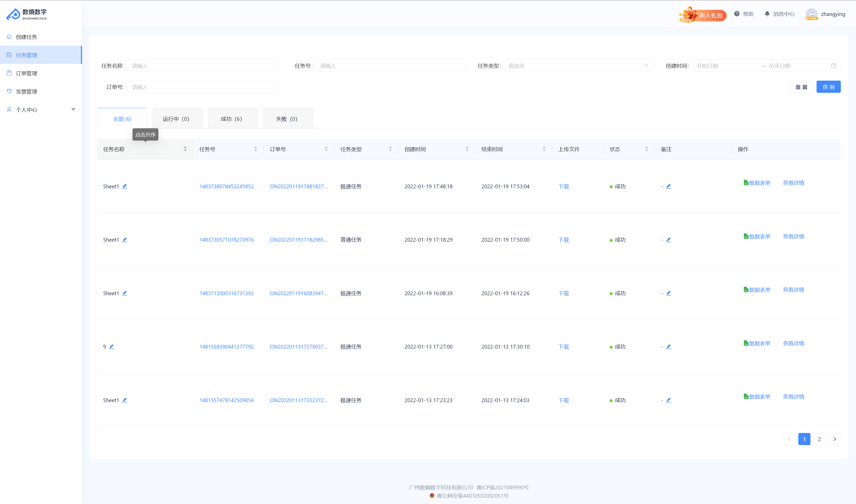Focus the 任务号 input field

390,66
